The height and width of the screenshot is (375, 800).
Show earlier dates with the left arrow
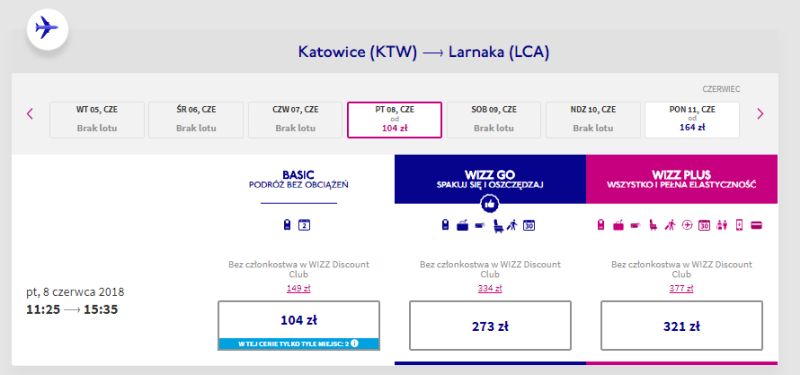(30, 114)
